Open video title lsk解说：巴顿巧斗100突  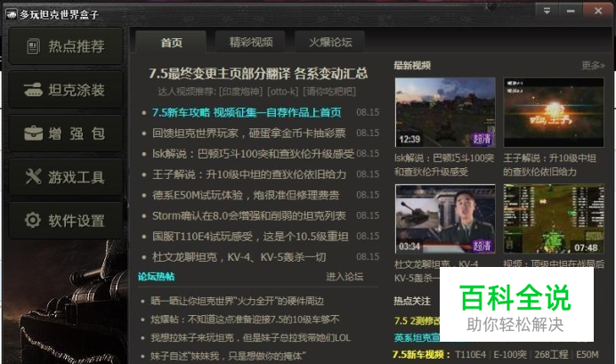tap(444, 165)
